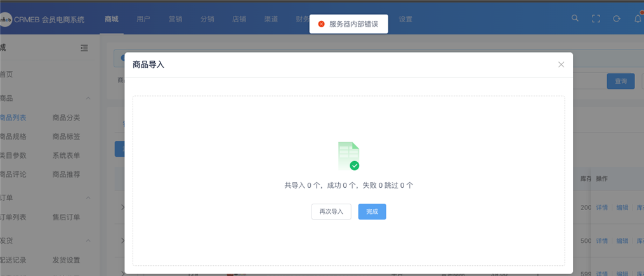Screen dimensions: 644x276
Task: Click the search magnifier icon in header
Action: [575, 18]
